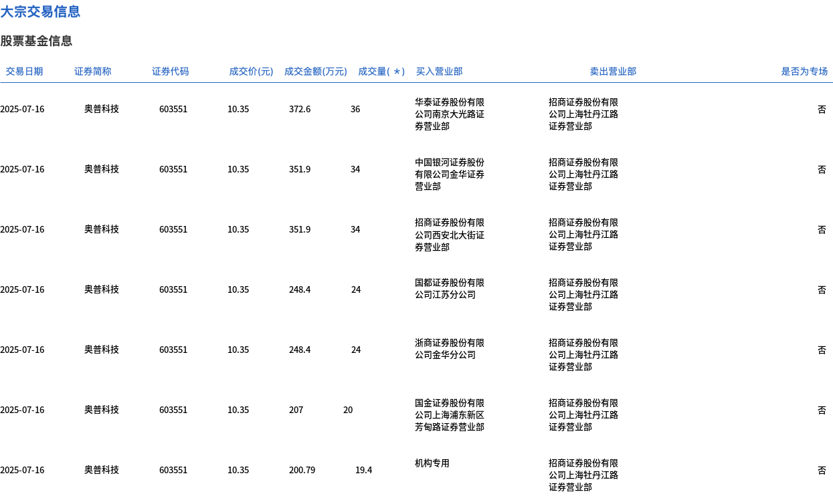This screenshot has width=833, height=504.
Task: Click 248.4 amount in 国都证券 row
Action: click(300, 289)
